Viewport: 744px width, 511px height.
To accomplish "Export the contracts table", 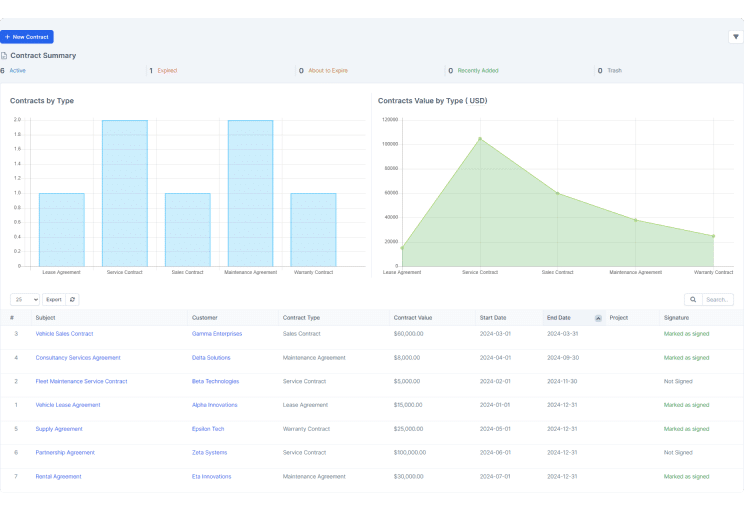I will coord(54,299).
